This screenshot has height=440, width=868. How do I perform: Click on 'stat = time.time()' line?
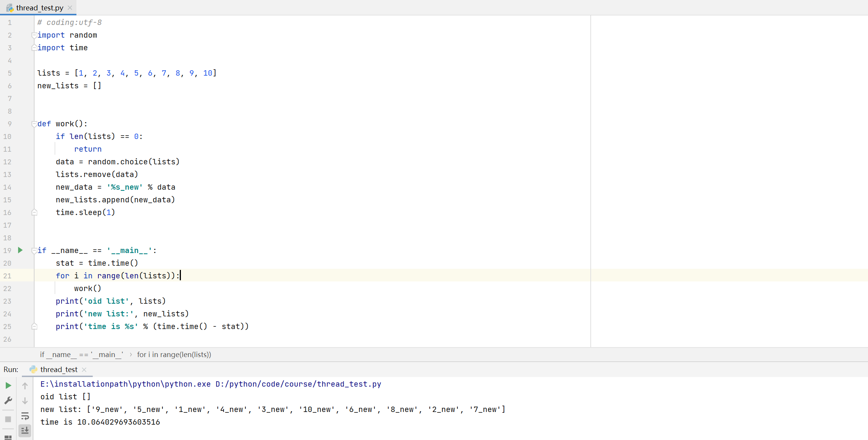[x=97, y=263]
